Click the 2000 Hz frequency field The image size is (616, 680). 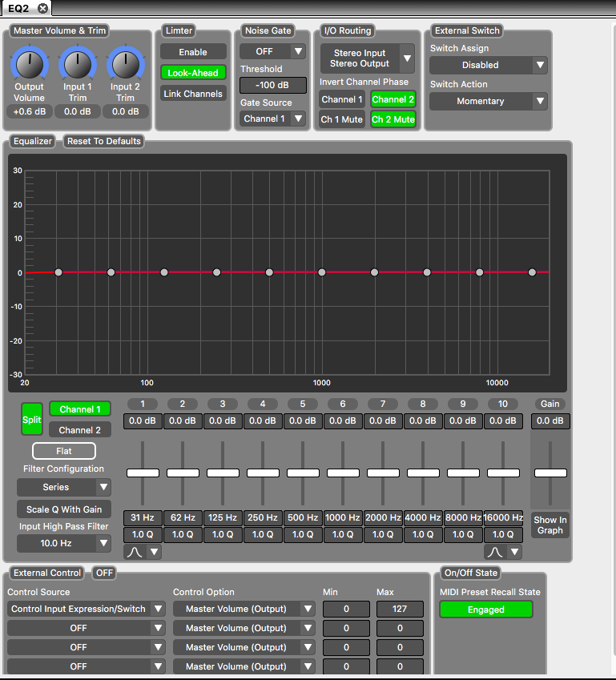[383, 517]
